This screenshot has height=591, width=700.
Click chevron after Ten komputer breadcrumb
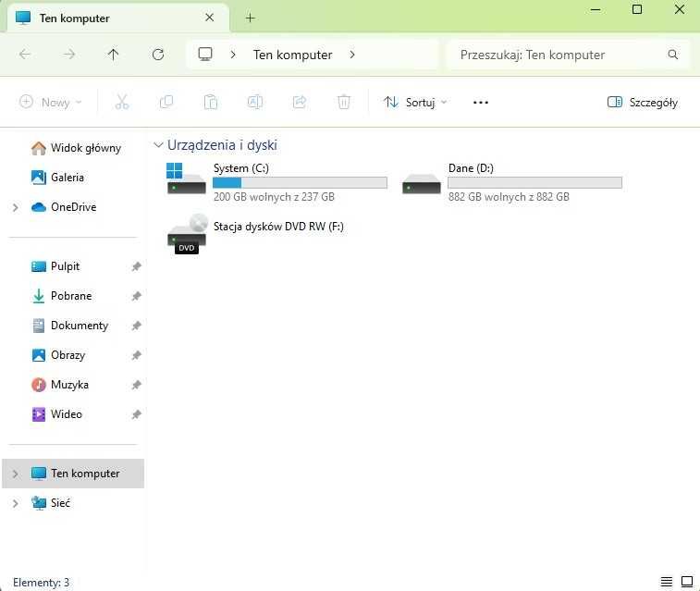coord(352,55)
